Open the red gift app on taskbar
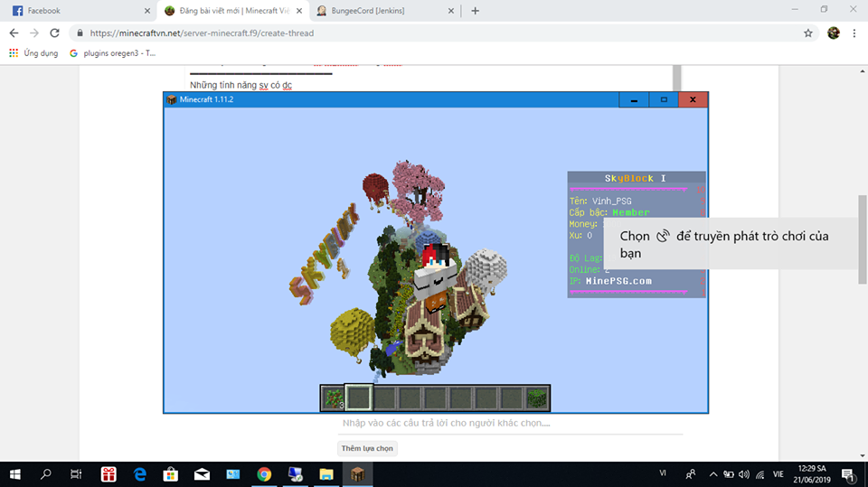 (x=108, y=474)
